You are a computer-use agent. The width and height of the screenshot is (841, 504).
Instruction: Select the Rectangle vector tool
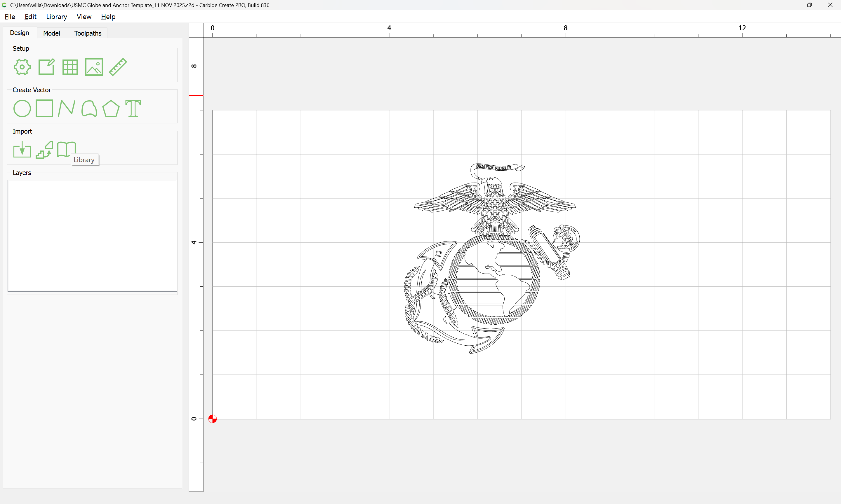click(44, 109)
